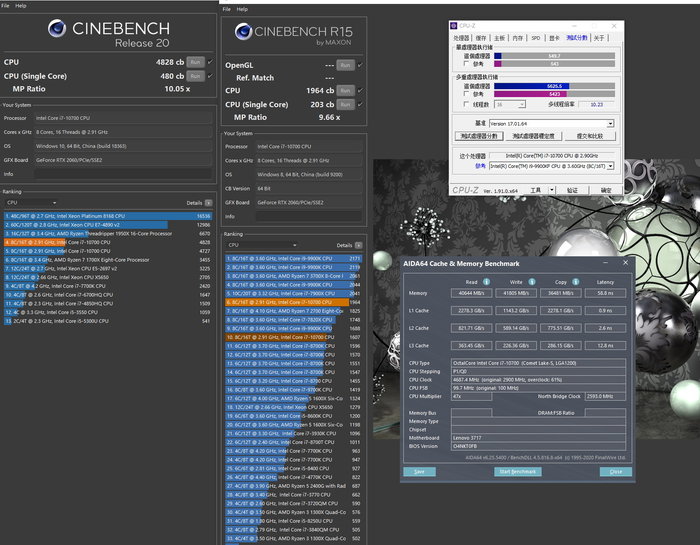Run the CPU (Single Core) test in R20
The image size is (700, 545).
click(x=195, y=76)
